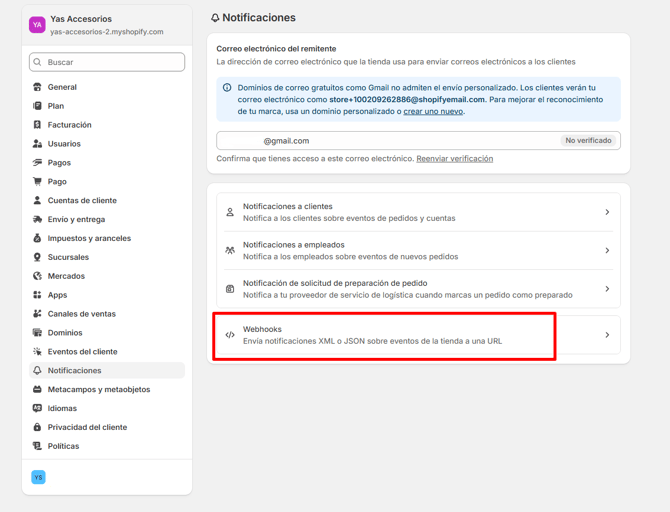The width and height of the screenshot is (670, 512).
Task: Click the Webhooks code icon
Action: (x=230, y=335)
